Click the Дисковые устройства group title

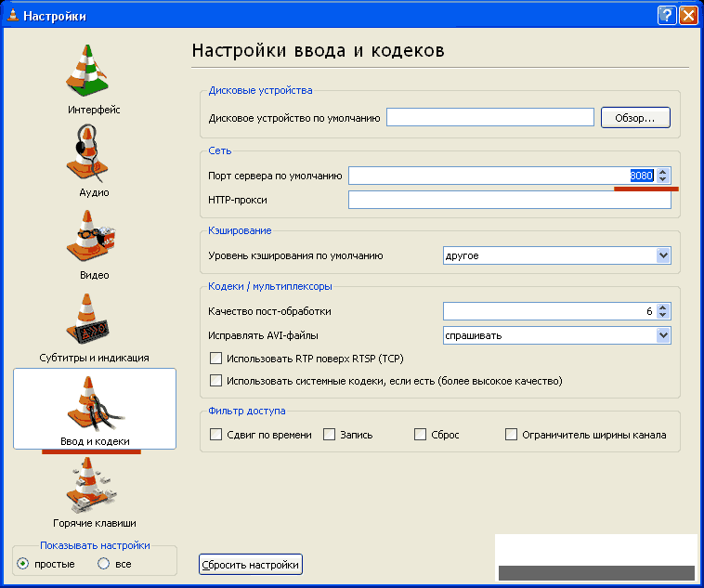coord(260,90)
